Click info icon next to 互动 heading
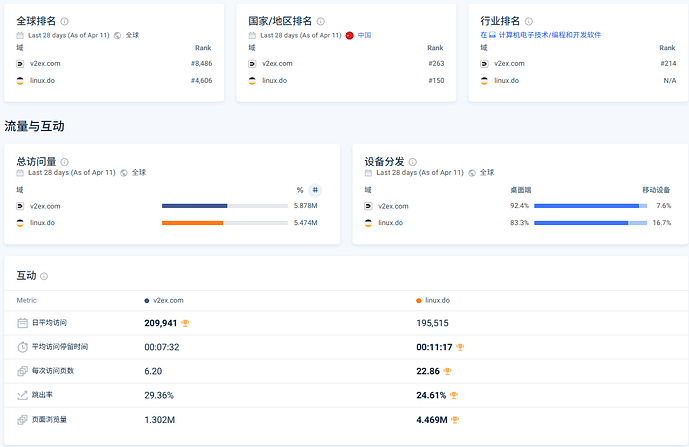Screen dimensions: 689x447 coord(44,276)
